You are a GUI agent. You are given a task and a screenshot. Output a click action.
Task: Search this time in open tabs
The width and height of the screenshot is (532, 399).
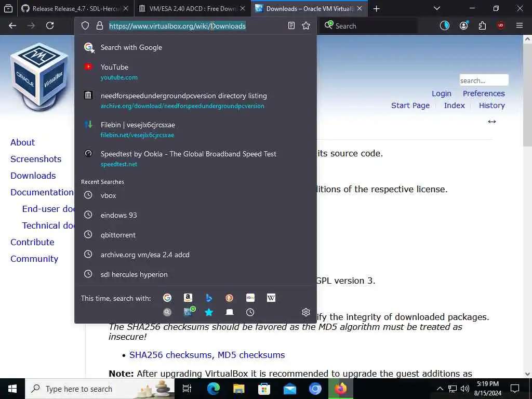tap(229, 312)
